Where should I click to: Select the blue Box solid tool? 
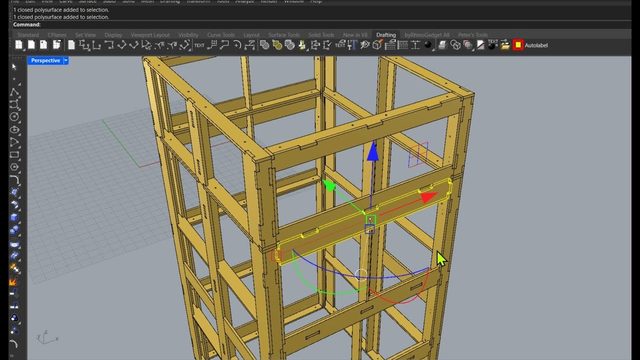coord(14,218)
